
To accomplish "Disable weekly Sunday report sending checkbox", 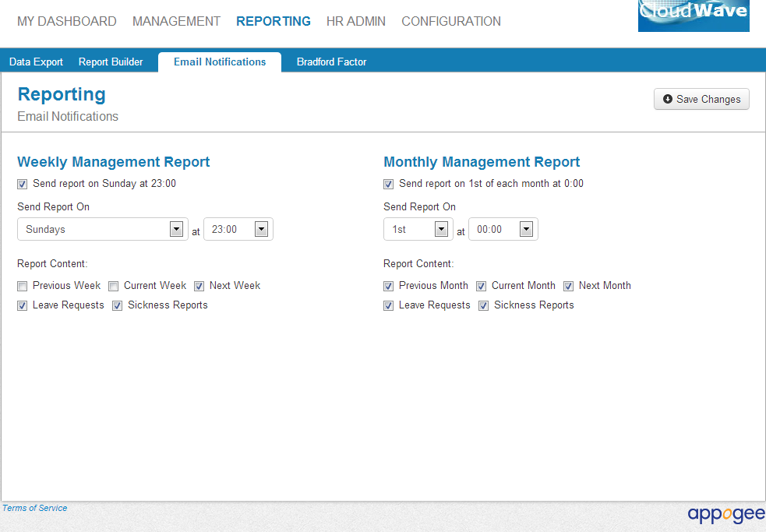I will (23, 185).
